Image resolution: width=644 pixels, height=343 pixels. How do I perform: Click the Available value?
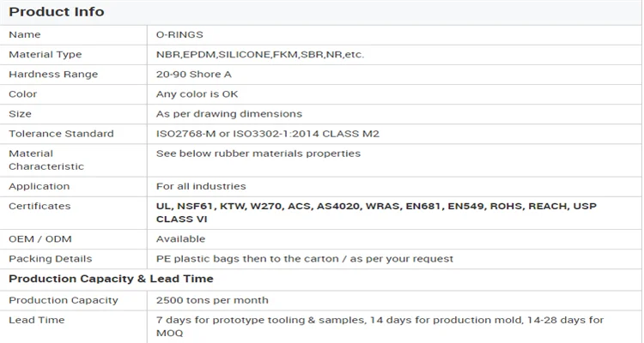(180, 239)
